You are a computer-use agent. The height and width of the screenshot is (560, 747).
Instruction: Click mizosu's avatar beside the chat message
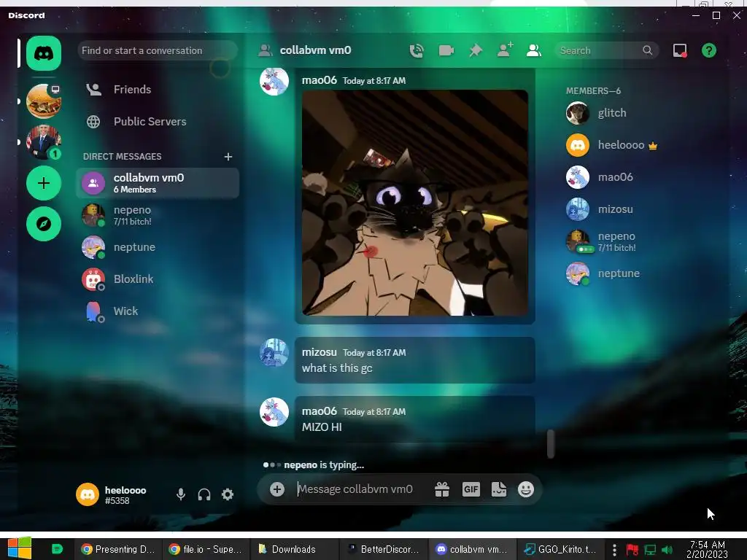tap(274, 353)
